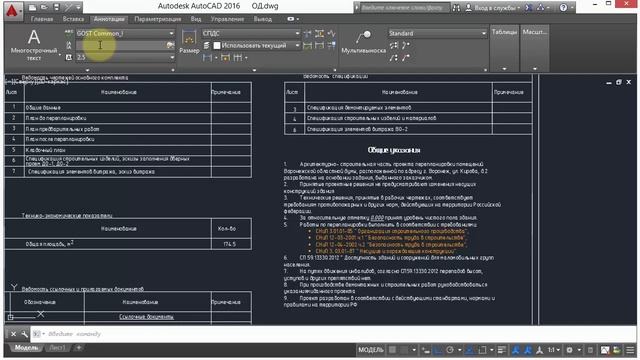Switch to the Модель layout tab
Screen dimensions: 640x360
(x=26, y=348)
